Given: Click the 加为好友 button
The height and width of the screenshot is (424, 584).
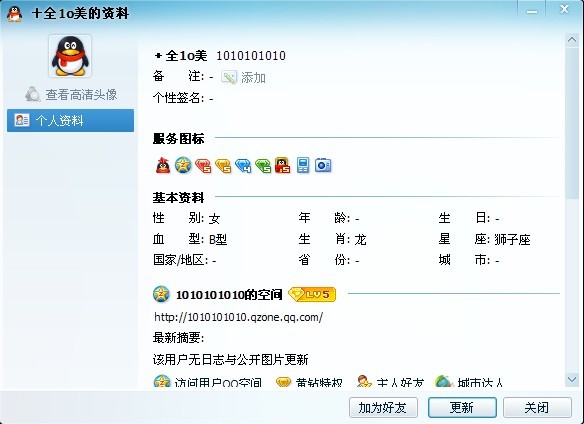Looking at the screenshot, I should pyautogui.click(x=383, y=408).
